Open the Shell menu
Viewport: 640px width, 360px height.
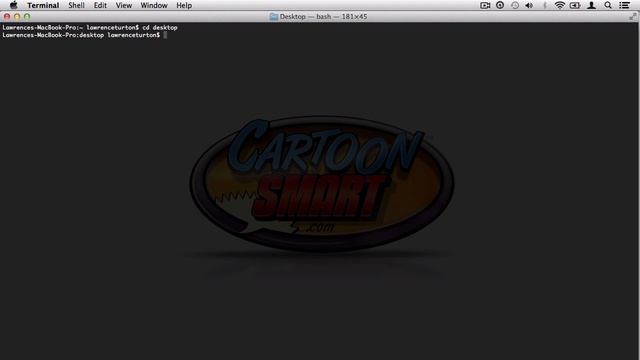coord(76,5)
